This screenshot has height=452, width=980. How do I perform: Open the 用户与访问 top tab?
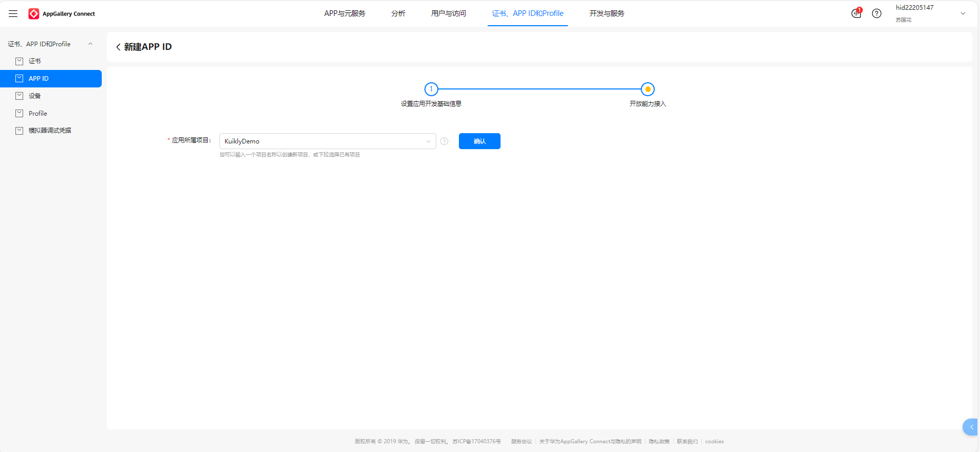pos(449,13)
